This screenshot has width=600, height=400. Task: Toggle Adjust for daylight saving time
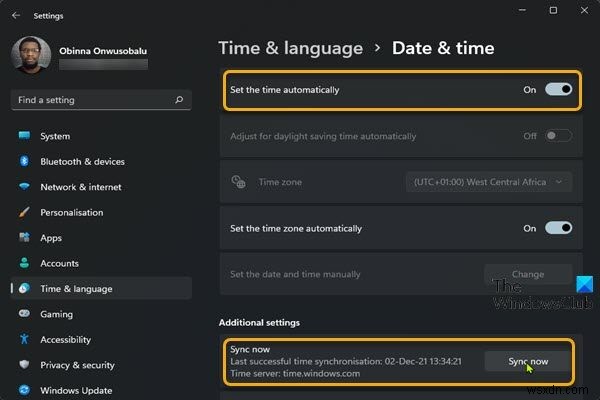pos(558,136)
